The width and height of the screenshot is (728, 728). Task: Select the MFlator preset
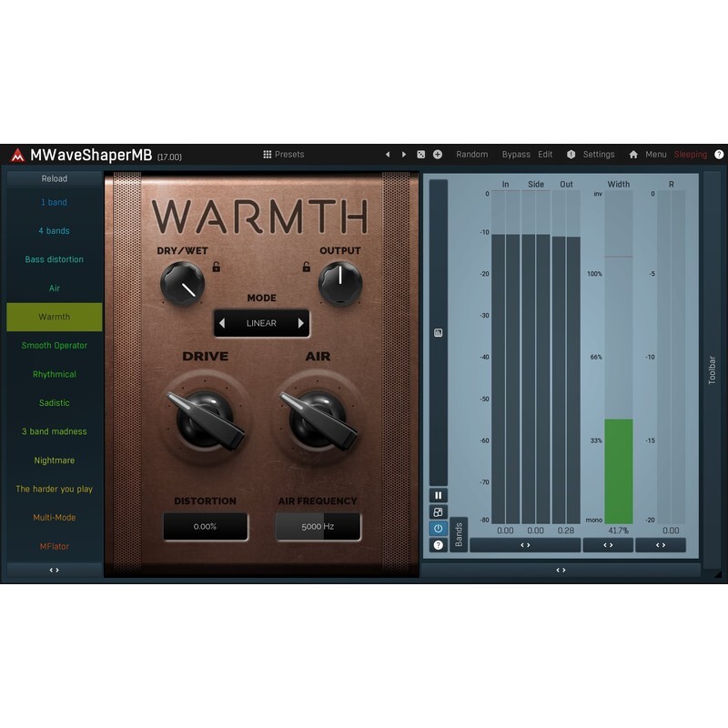pyautogui.click(x=55, y=547)
